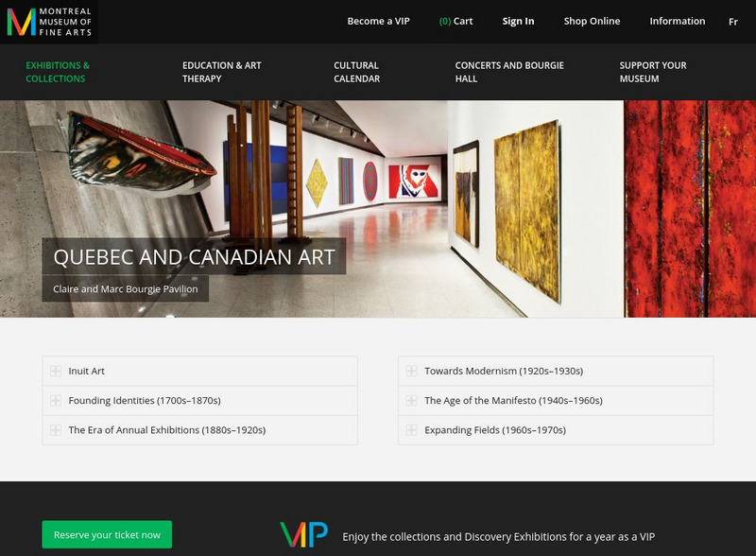This screenshot has height=556, width=756.
Task: Click the colorful VIP logo
Action: click(303, 534)
